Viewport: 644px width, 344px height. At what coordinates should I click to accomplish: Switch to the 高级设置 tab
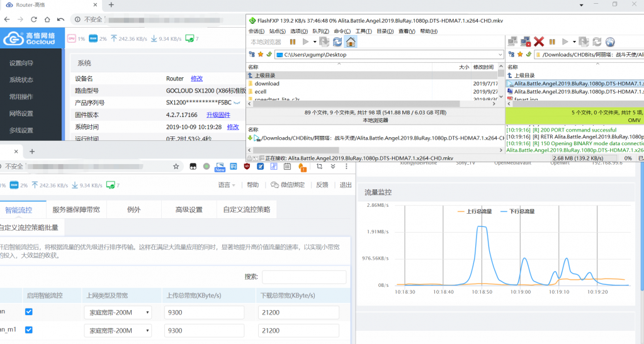pos(189,209)
